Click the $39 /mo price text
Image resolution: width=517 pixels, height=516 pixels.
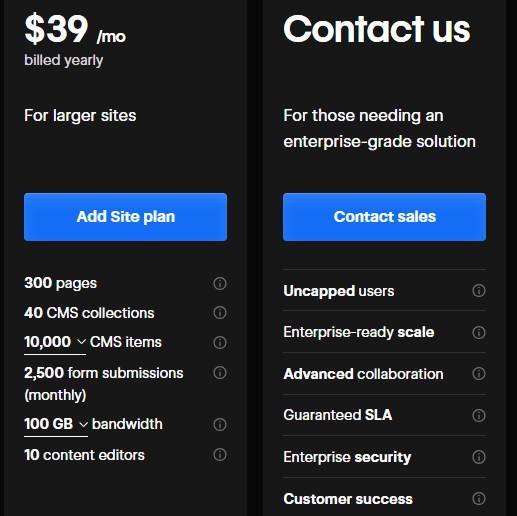pos(75,29)
